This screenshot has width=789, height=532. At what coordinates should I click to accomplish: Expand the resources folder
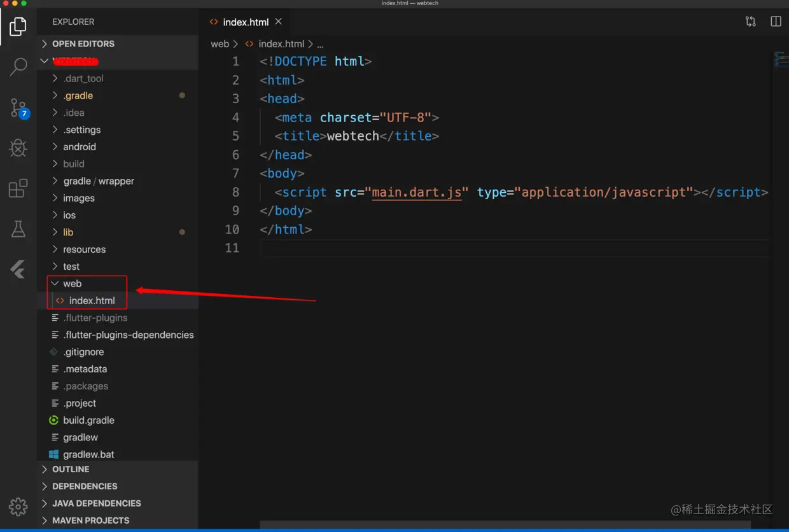118,249
